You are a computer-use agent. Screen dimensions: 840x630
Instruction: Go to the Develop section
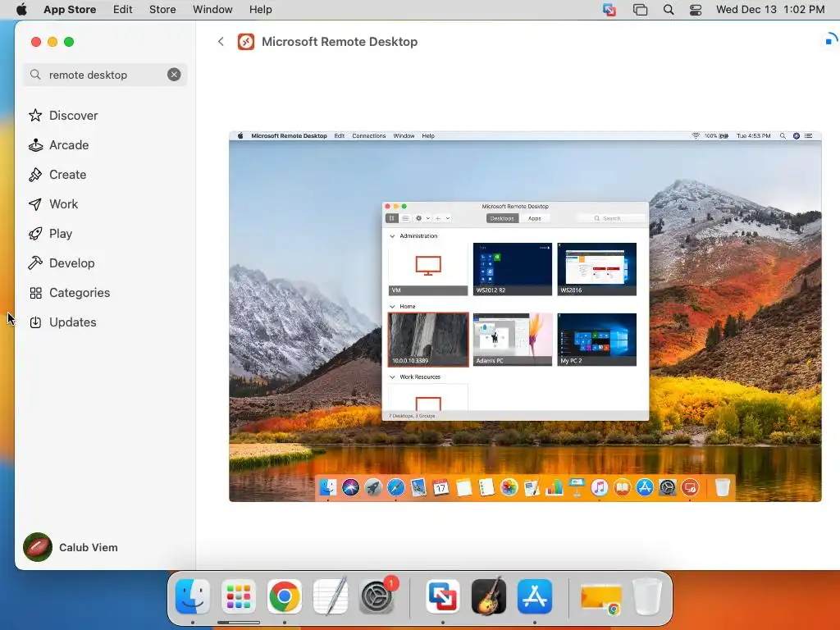tap(62, 262)
